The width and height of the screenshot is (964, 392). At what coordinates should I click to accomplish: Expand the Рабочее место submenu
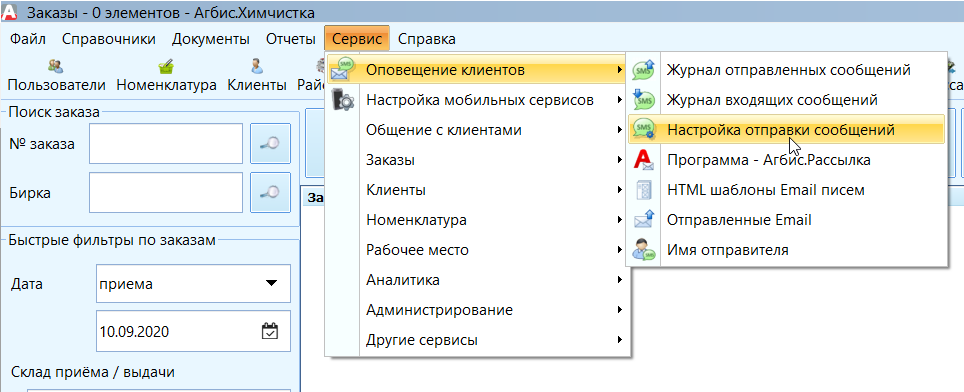tap(478, 250)
